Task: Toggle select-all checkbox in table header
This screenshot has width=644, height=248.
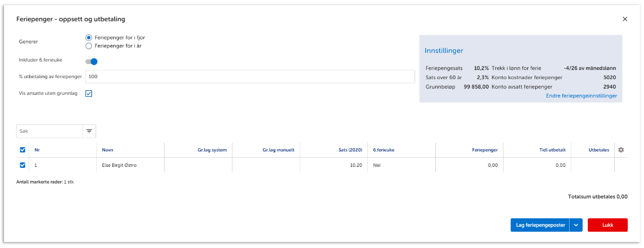Action: (22, 150)
